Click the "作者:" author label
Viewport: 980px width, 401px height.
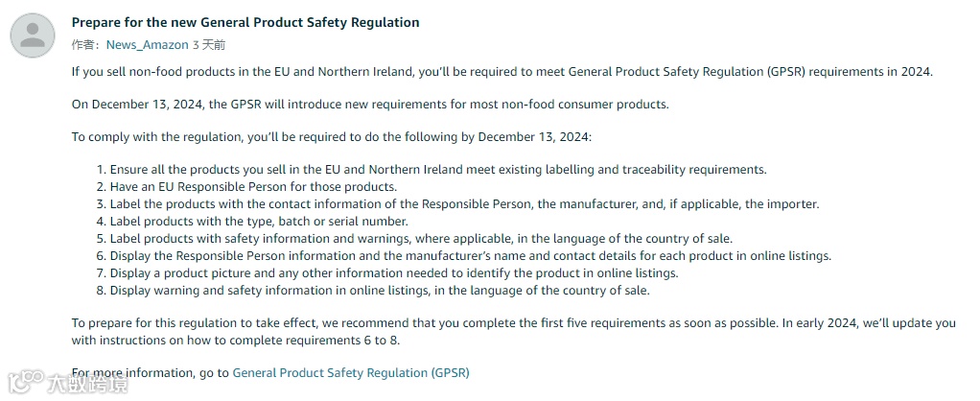pos(86,44)
